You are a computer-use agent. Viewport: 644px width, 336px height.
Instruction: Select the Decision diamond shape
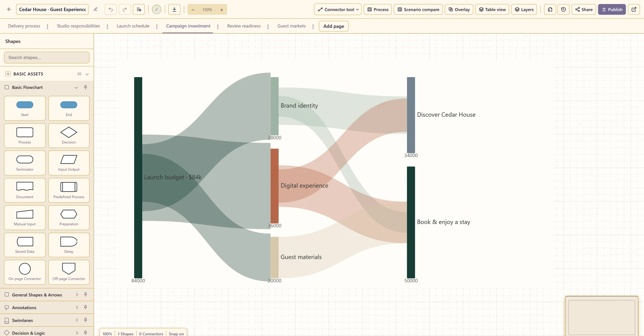click(x=69, y=135)
